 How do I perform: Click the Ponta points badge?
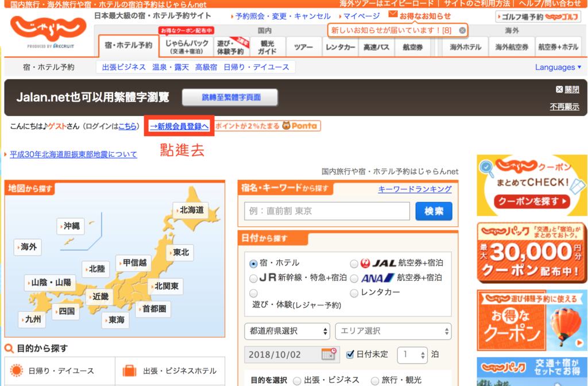268,126
